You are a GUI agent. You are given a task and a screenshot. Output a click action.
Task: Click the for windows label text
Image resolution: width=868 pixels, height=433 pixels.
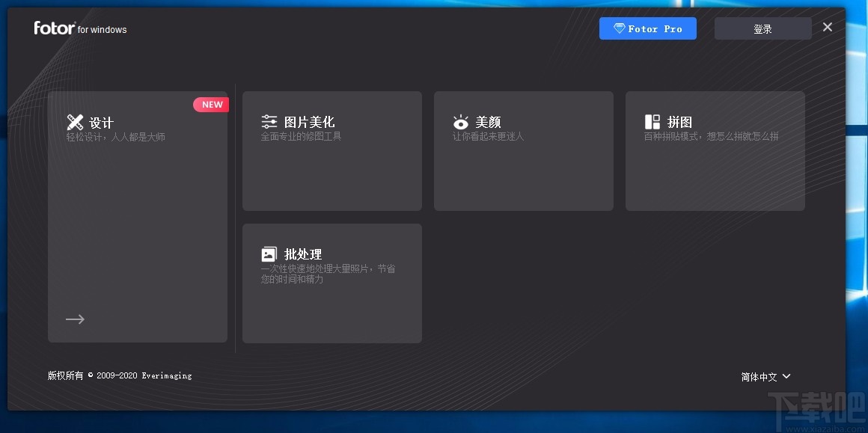pyautogui.click(x=102, y=30)
